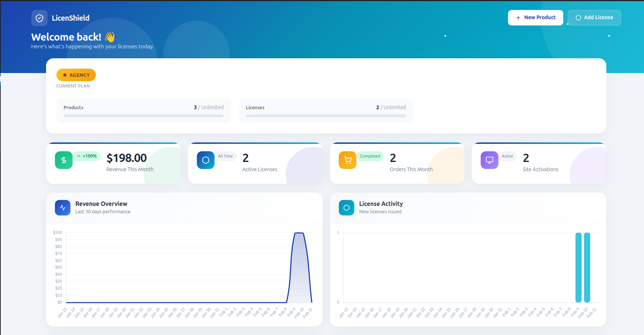Image resolution: width=644 pixels, height=335 pixels.
Task: Click the blue hexagon Active Licenses icon
Action: click(x=206, y=160)
